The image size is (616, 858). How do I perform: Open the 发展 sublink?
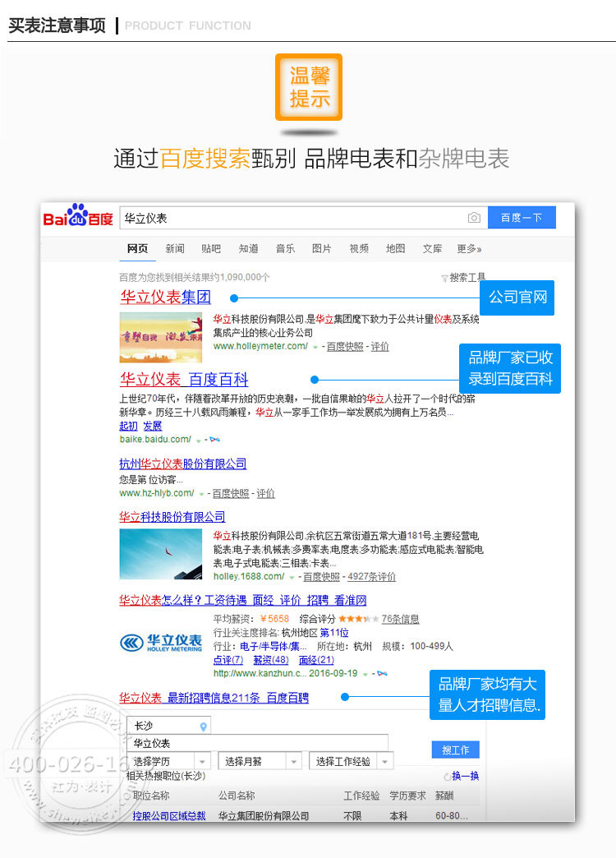[x=153, y=426]
